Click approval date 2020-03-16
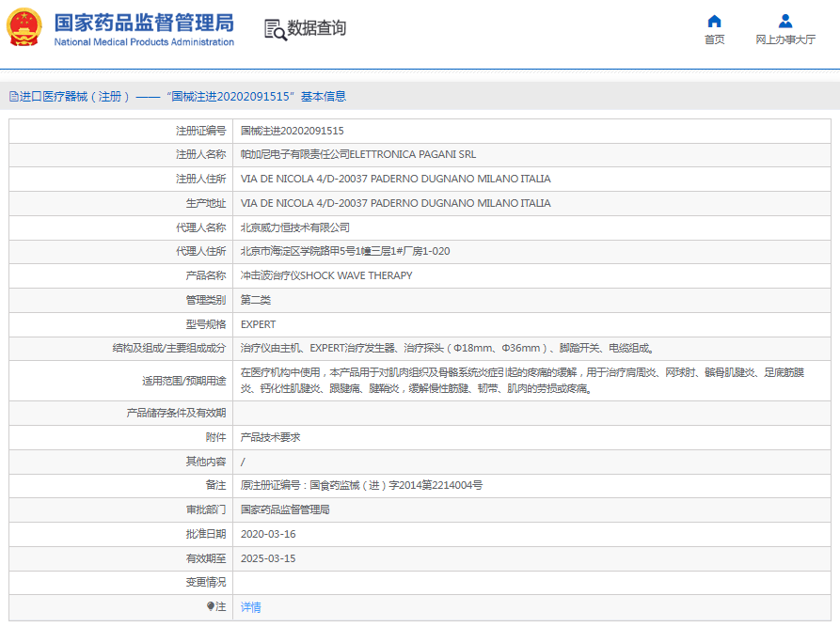Screen dimensions: 840x627 tap(268, 534)
